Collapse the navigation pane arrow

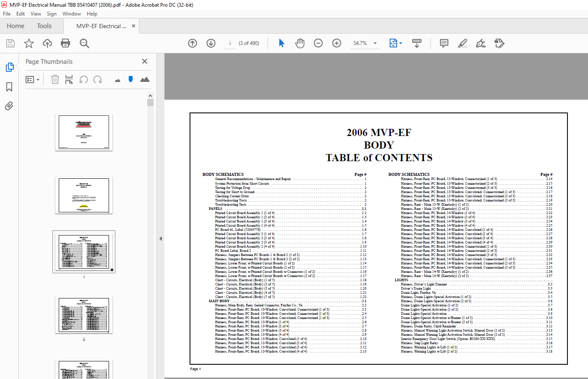click(x=161, y=238)
